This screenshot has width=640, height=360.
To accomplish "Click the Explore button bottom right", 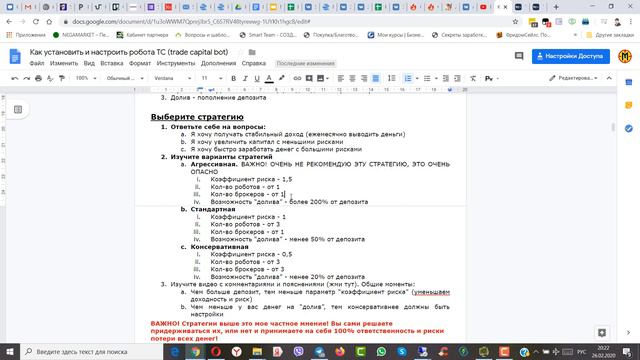I will (x=602, y=333).
